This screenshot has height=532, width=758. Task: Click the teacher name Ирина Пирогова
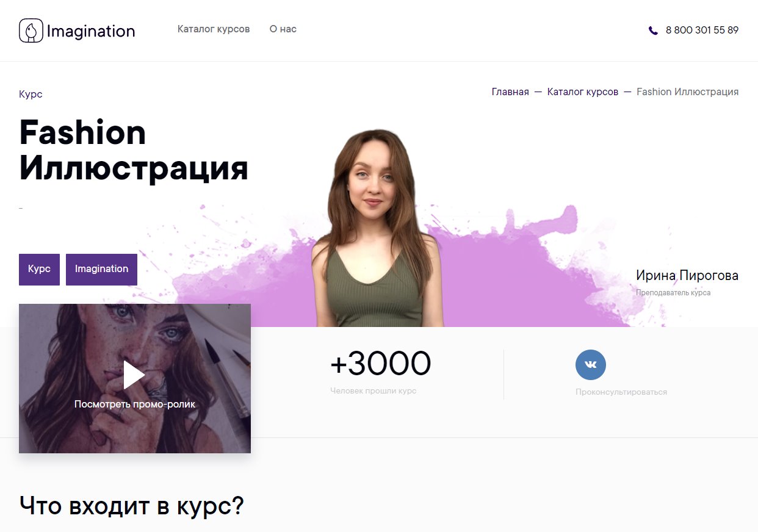coord(687,276)
